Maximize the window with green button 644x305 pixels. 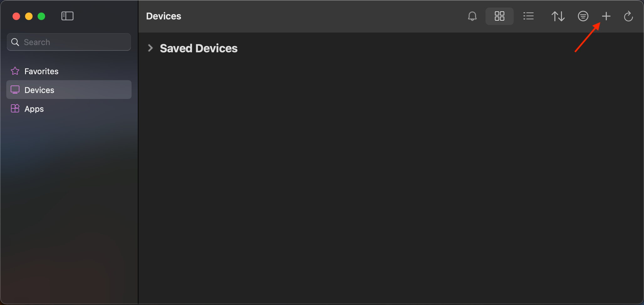(41, 16)
